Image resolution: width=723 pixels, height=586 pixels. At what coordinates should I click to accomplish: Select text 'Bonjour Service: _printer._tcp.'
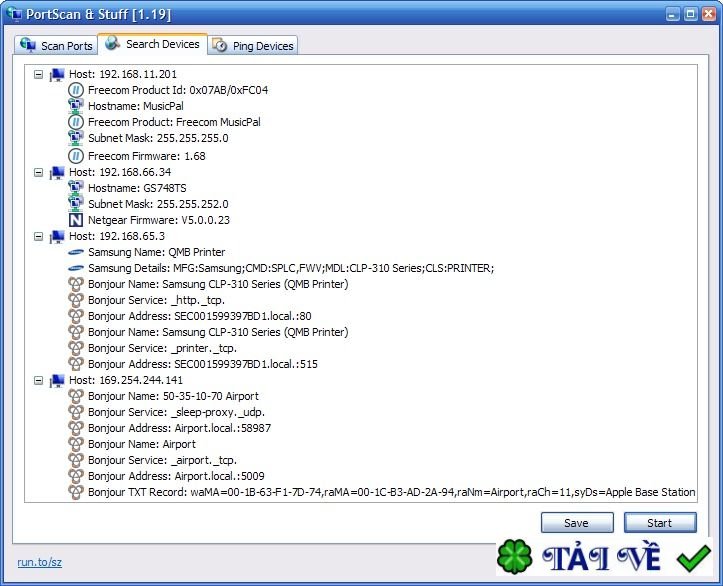point(162,348)
